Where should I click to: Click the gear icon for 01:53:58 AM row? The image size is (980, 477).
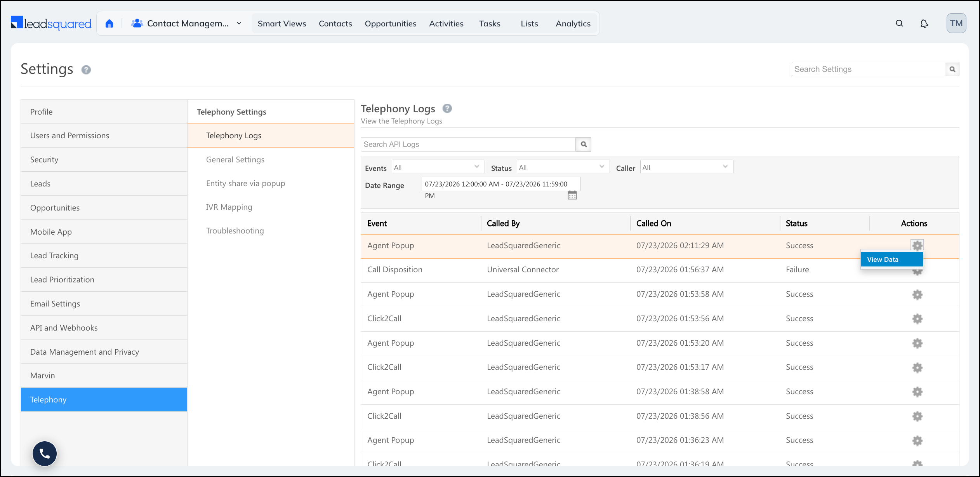point(917,294)
